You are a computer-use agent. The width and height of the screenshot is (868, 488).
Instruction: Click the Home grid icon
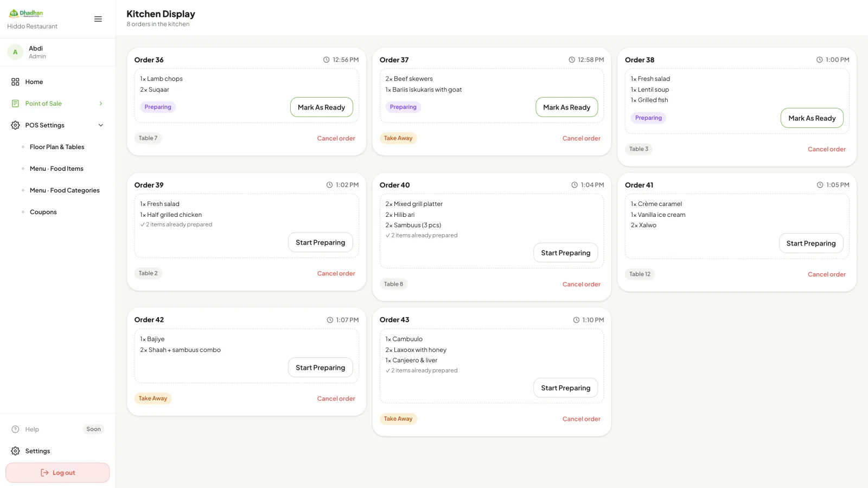[15, 82]
